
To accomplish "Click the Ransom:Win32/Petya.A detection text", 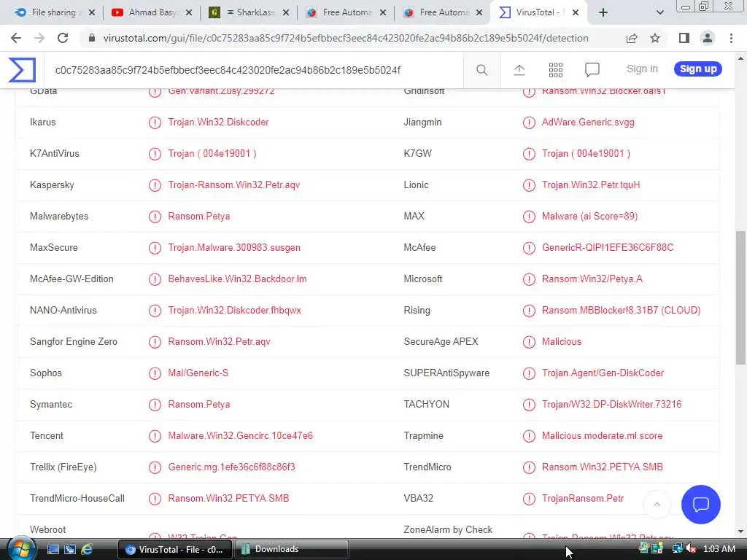I will [x=592, y=279].
